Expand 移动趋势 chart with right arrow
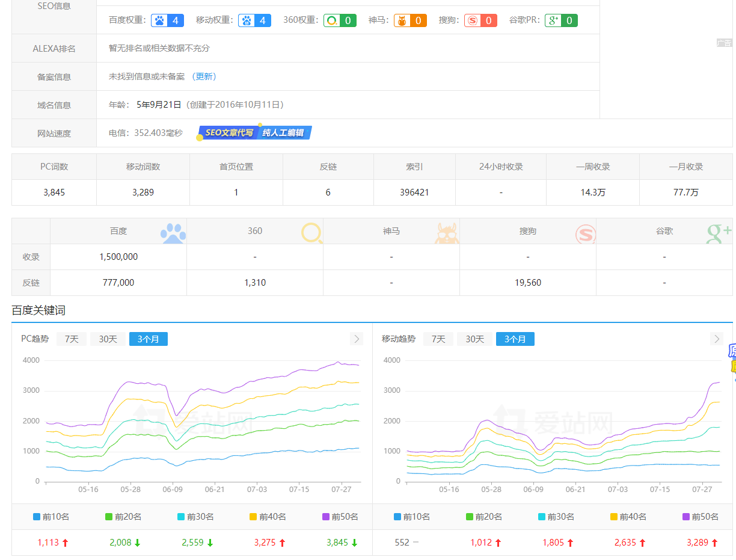Screen dimensions: 736x560 716,339
